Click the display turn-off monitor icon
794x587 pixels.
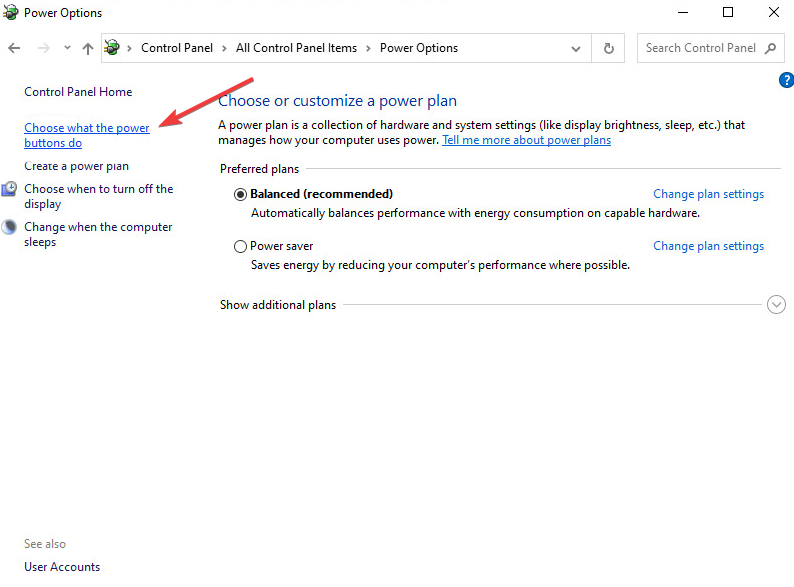click(x=9, y=189)
